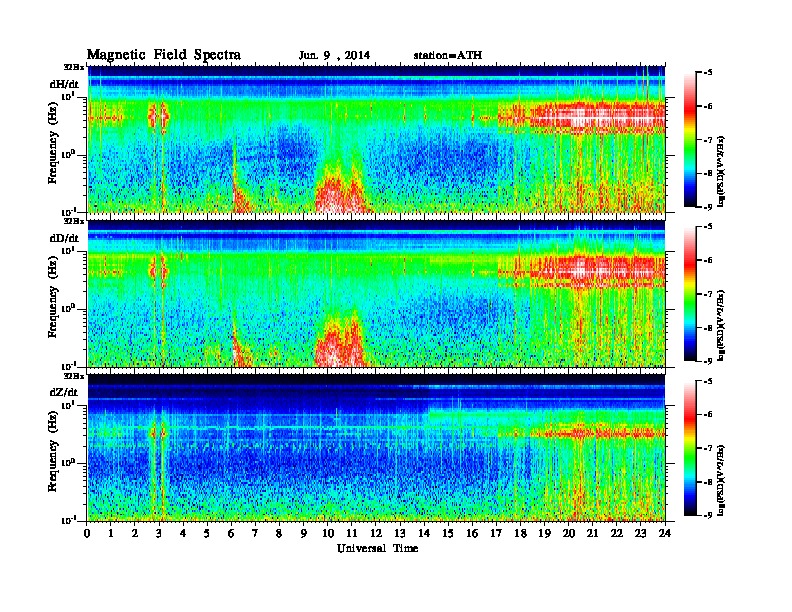Click hour '4' on the Universal Time axis
The image size is (792, 612).
[x=183, y=533]
